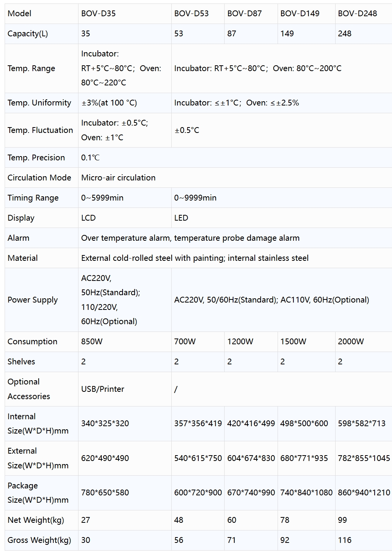Select external size 782*855*1045

[x=364, y=458]
